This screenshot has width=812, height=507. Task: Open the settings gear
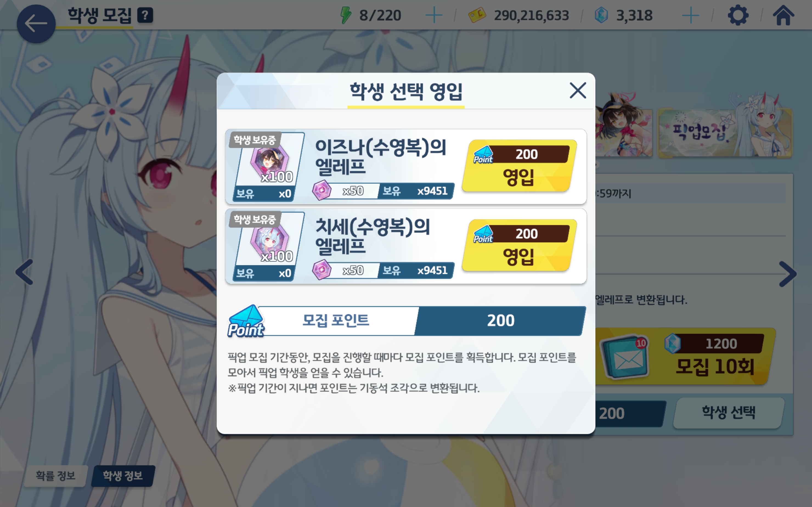(x=738, y=15)
